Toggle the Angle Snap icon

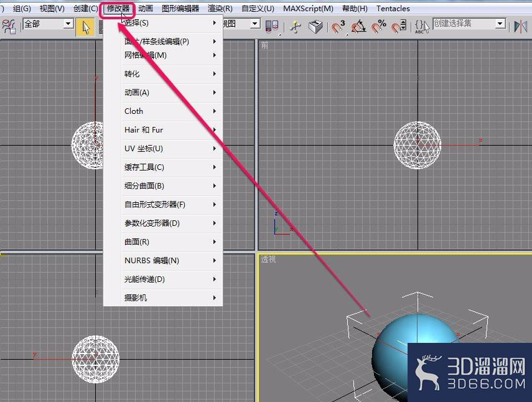click(358, 27)
